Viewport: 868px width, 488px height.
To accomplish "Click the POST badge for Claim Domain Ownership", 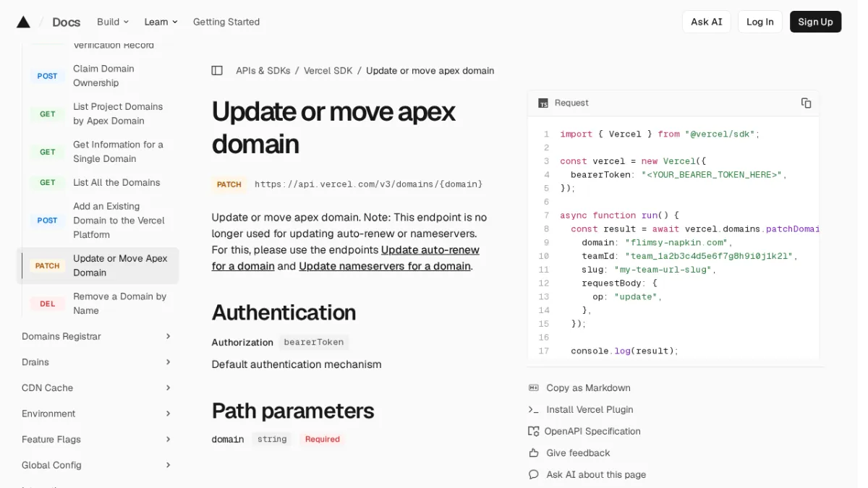I will pos(48,76).
